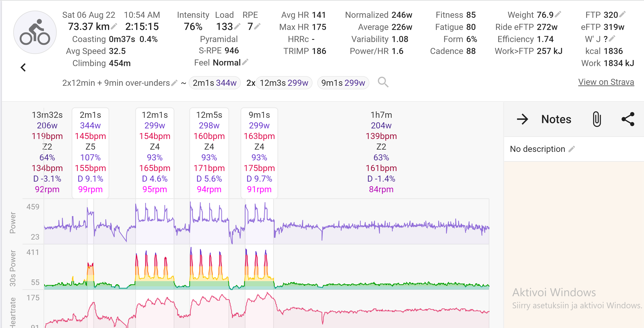Select the 12m5s 298w interval card
Viewport: 644px width, 328px height.
(209, 152)
